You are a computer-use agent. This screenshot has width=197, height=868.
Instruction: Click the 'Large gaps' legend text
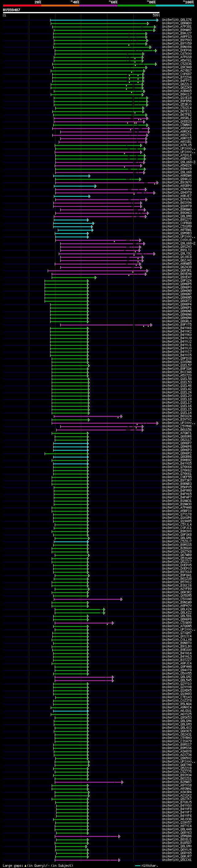click(x=13, y=865)
